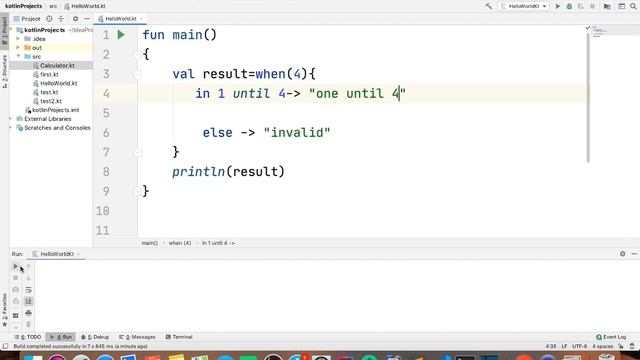Viewport: 640px width, 360px height.
Task: Toggle scroll to end in Run console
Action: [x=28, y=301]
